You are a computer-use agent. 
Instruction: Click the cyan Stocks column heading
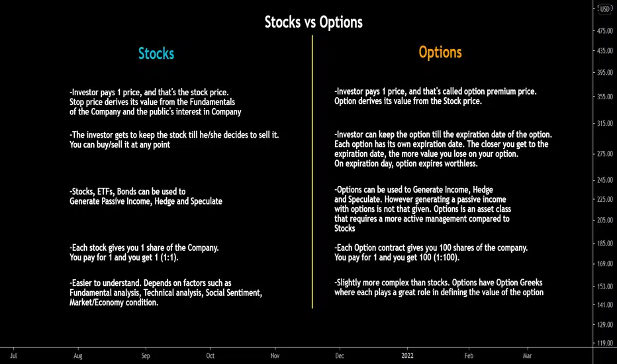pyautogui.click(x=156, y=54)
